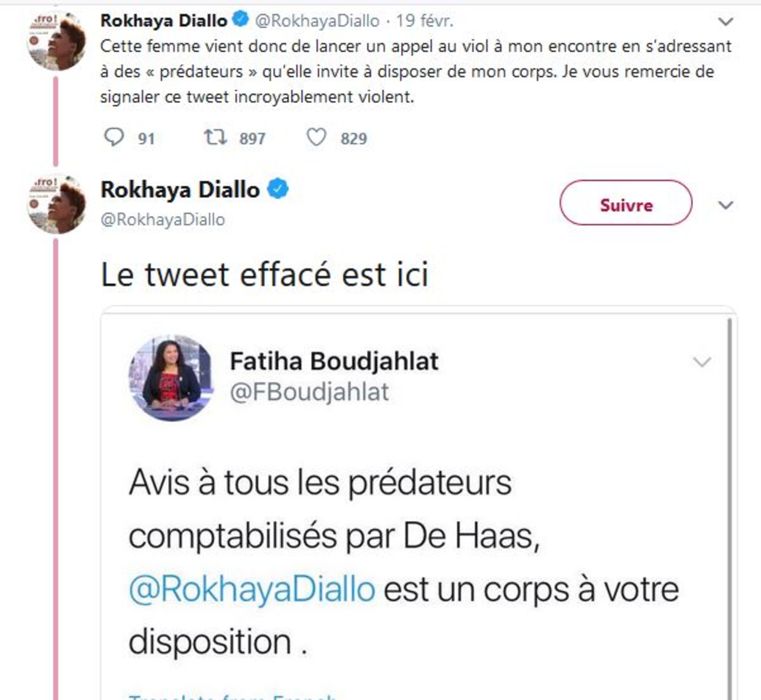The image size is (761, 700).
Task: Click the Rokhaya Diallo name in top tweet
Action: click(x=164, y=21)
